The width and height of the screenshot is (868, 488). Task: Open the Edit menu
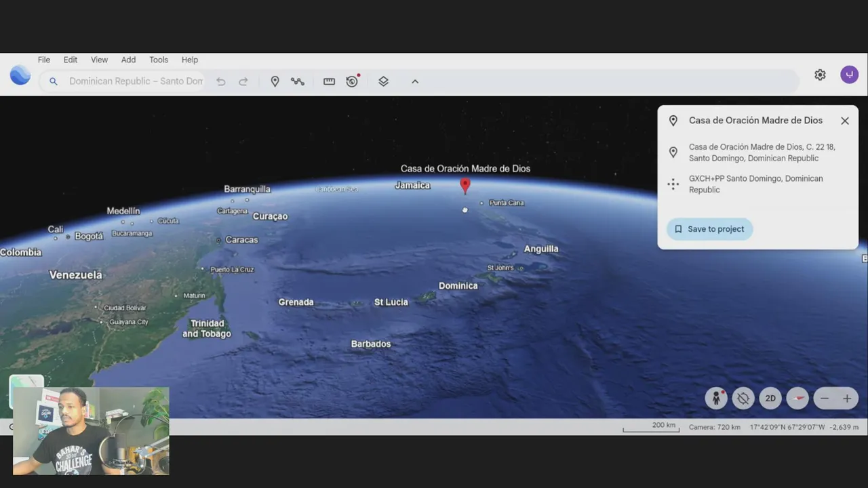[x=71, y=60]
